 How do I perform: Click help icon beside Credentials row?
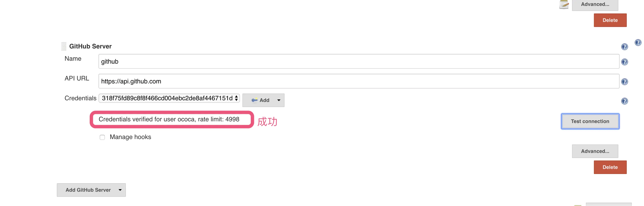[624, 101]
